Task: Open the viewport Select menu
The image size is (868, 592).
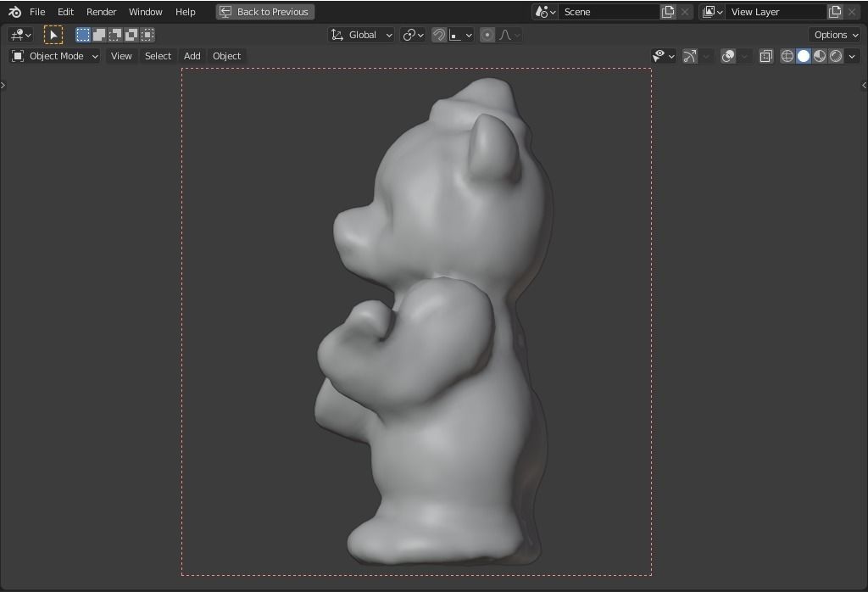Action: (x=158, y=56)
